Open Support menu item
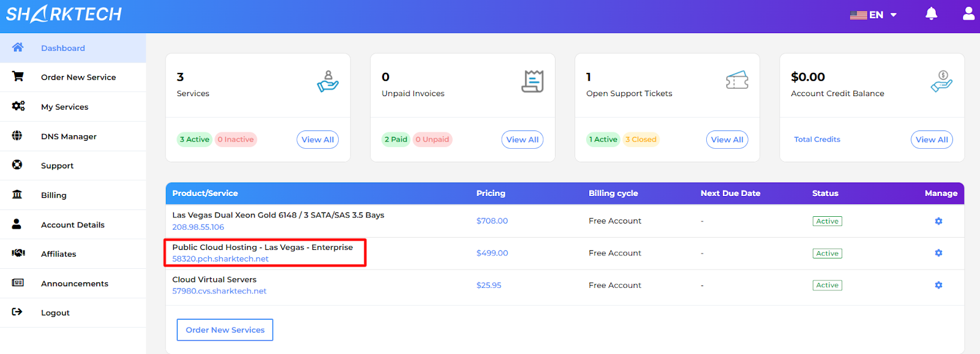This screenshot has width=980, height=354. click(x=73, y=165)
